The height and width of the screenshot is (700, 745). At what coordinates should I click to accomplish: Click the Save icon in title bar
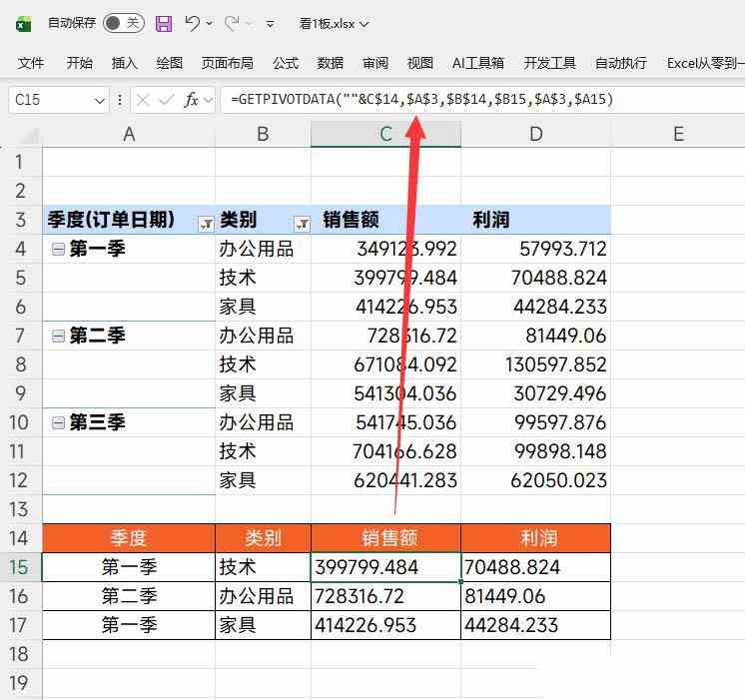(164, 23)
